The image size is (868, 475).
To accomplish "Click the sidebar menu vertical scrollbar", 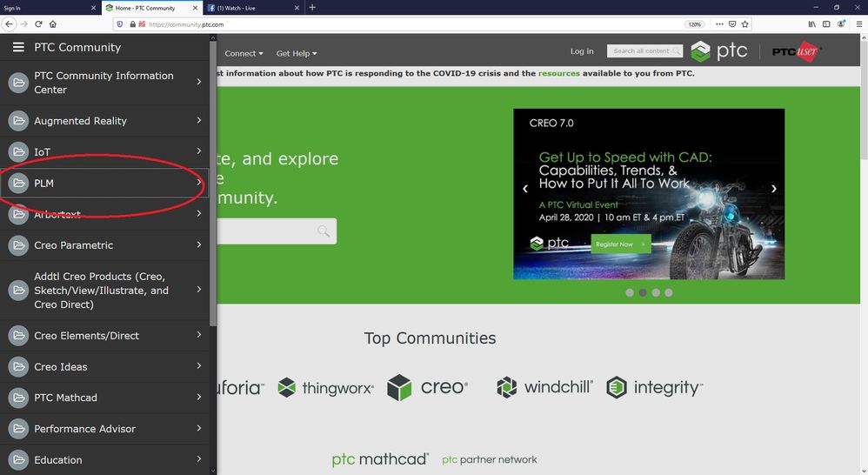I will [213, 184].
